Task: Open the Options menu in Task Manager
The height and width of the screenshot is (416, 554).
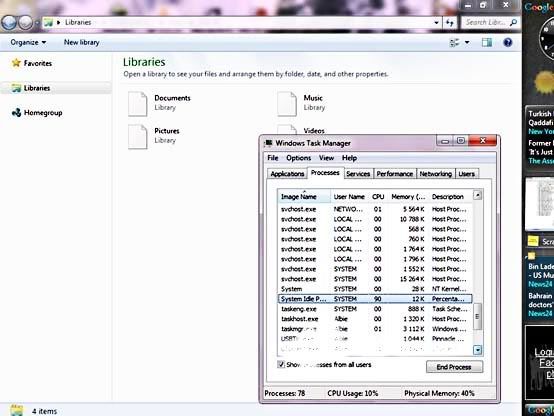Action: pyautogui.click(x=299, y=158)
